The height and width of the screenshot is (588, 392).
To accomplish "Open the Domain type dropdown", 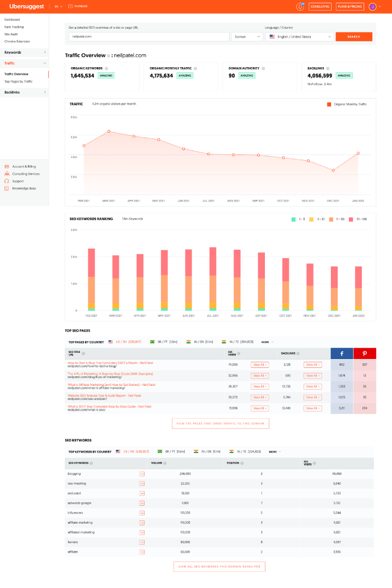I will [x=247, y=37].
